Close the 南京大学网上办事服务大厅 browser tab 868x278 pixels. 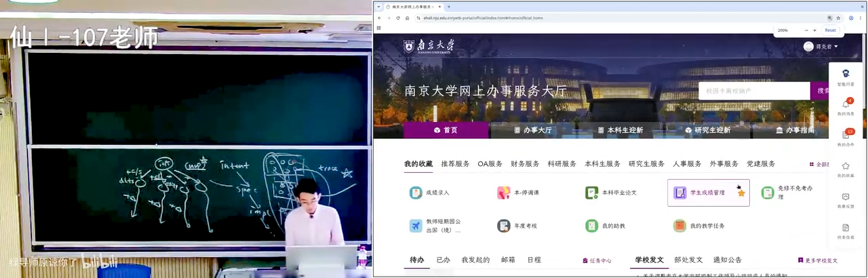coord(439,6)
